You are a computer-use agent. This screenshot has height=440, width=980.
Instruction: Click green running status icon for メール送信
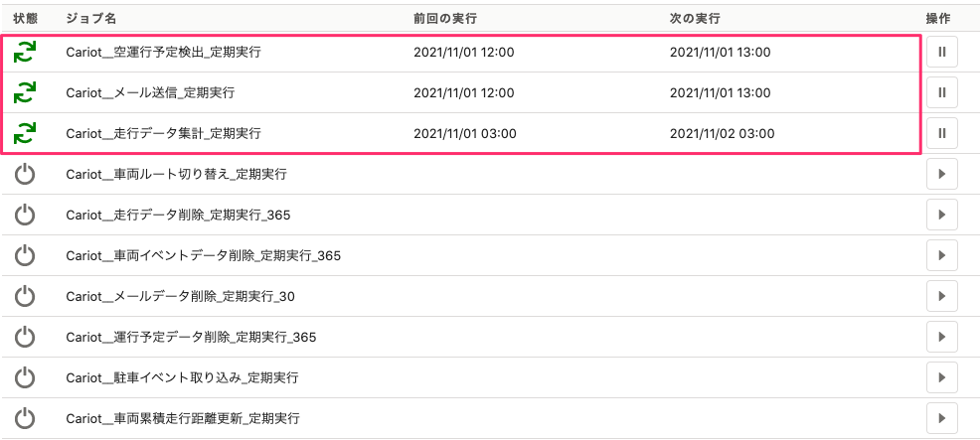(25, 93)
